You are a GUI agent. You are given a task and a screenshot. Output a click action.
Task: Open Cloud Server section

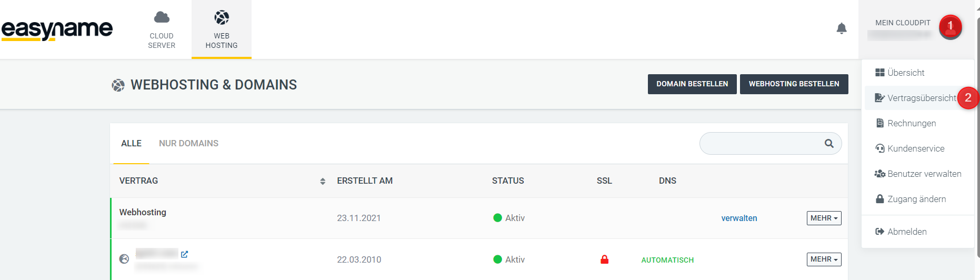162,29
